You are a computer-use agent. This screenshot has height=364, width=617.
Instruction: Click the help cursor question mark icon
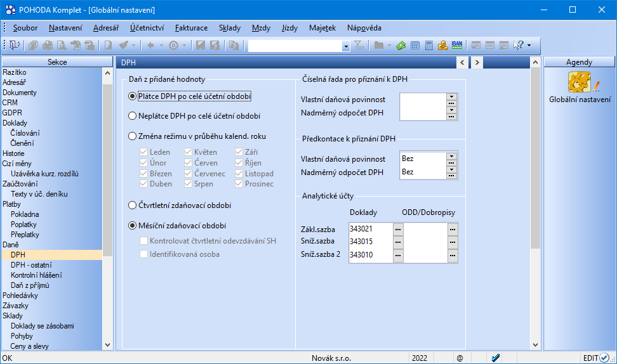[518, 45]
